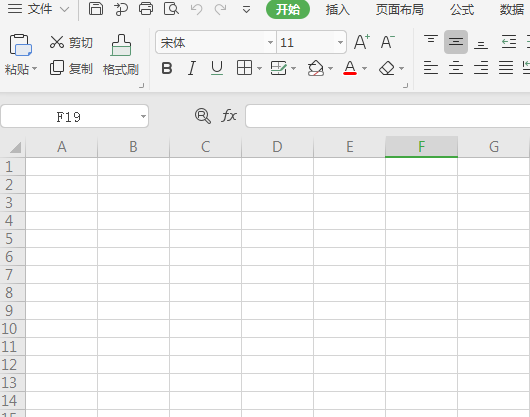The image size is (530, 417).
Task: Select column F header
Action: (x=421, y=147)
